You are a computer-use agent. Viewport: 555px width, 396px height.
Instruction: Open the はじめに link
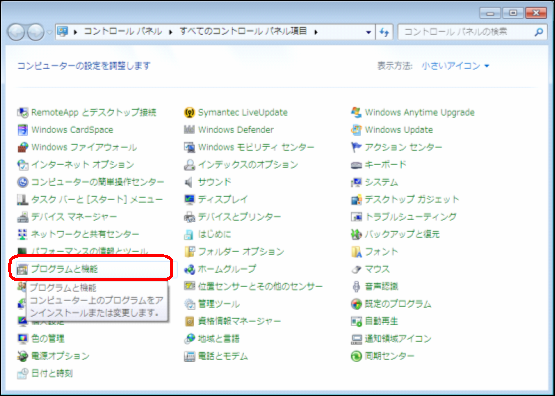click(214, 234)
